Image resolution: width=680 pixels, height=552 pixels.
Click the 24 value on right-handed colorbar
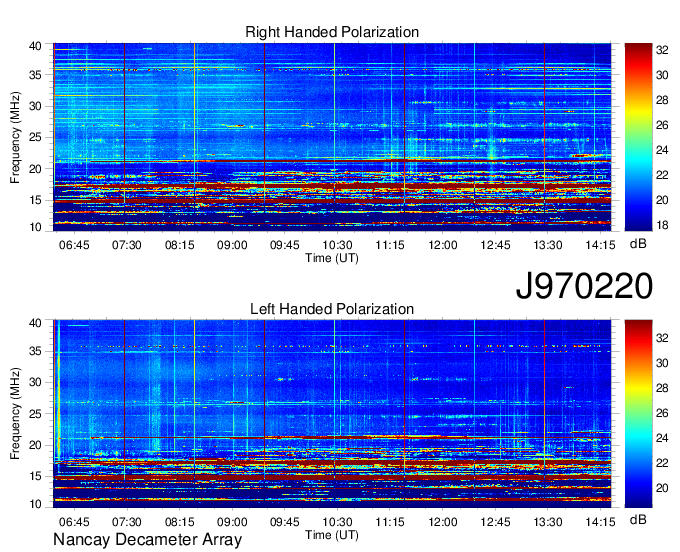click(x=662, y=150)
